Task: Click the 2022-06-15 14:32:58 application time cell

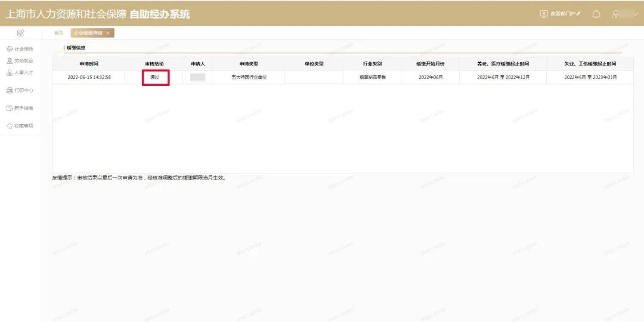Action: [x=88, y=78]
